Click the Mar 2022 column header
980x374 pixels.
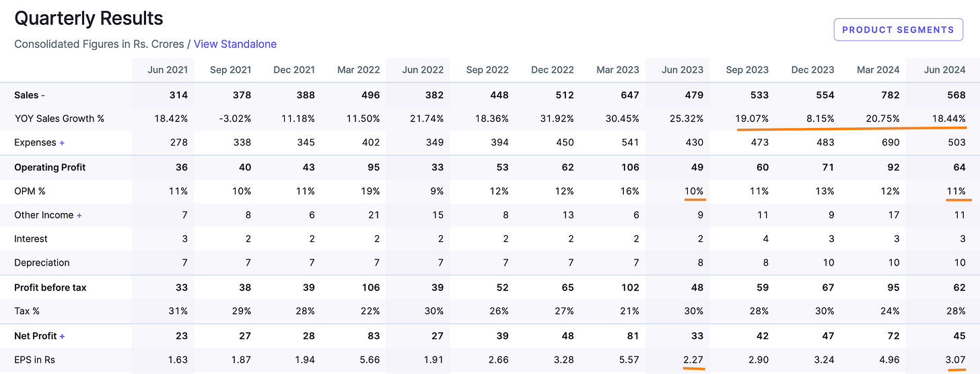tap(358, 69)
